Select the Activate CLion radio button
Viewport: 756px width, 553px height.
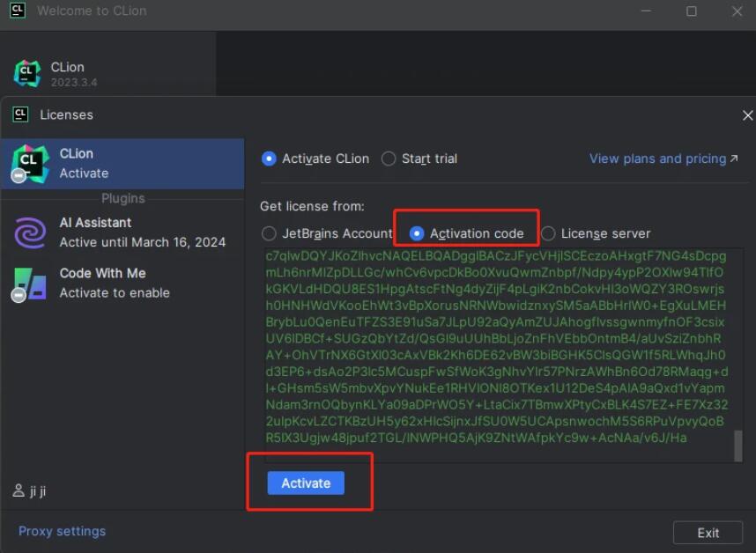[x=269, y=159]
